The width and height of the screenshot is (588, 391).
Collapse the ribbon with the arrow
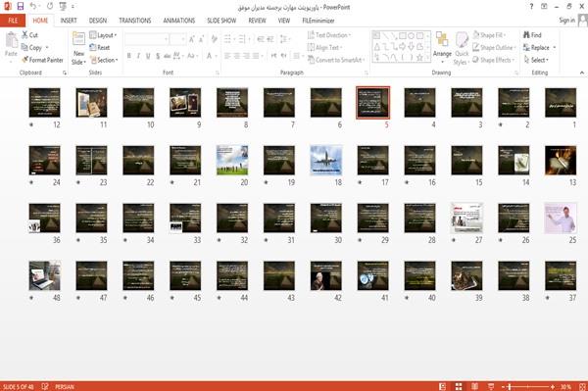pyautogui.click(x=582, y=73)
